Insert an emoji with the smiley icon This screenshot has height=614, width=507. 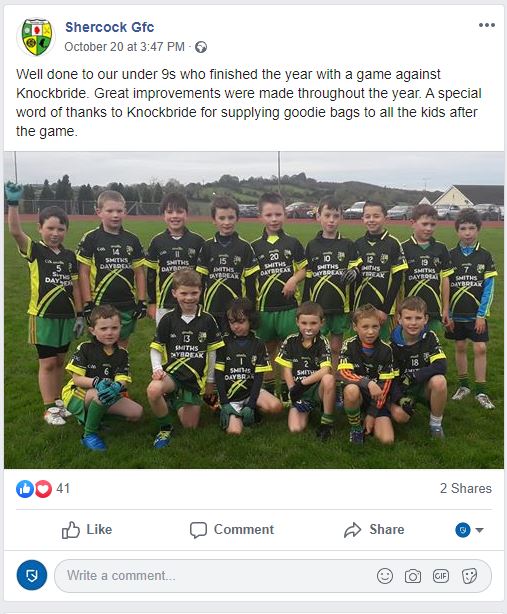[385, 576]
